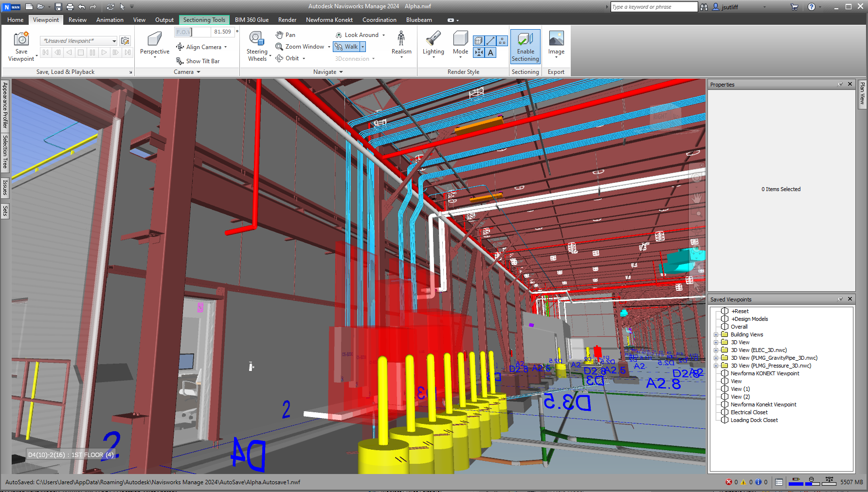Open the Animation tab
The height and width of the screenshot is (492, 868).
click(109, 20)
